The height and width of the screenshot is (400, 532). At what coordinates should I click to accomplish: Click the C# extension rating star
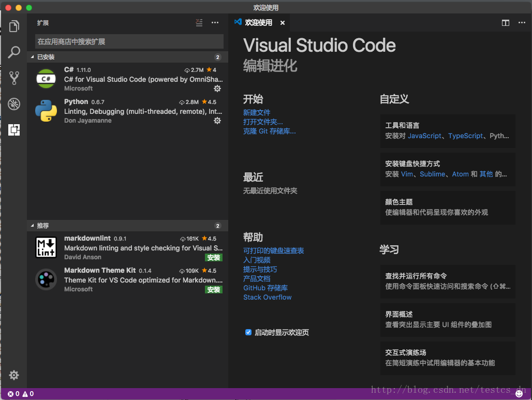pyautogui.click(x=209, y=69)
